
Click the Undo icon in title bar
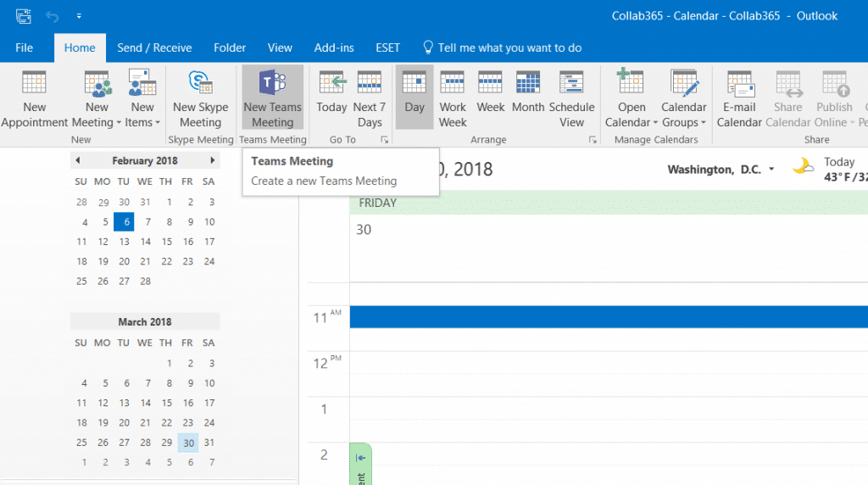tap(52, 16)
